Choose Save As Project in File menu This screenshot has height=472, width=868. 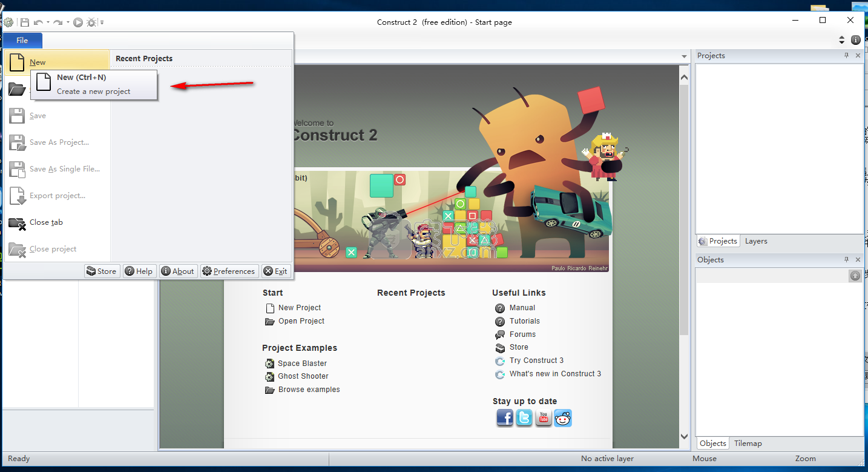(x=57, y=142)
